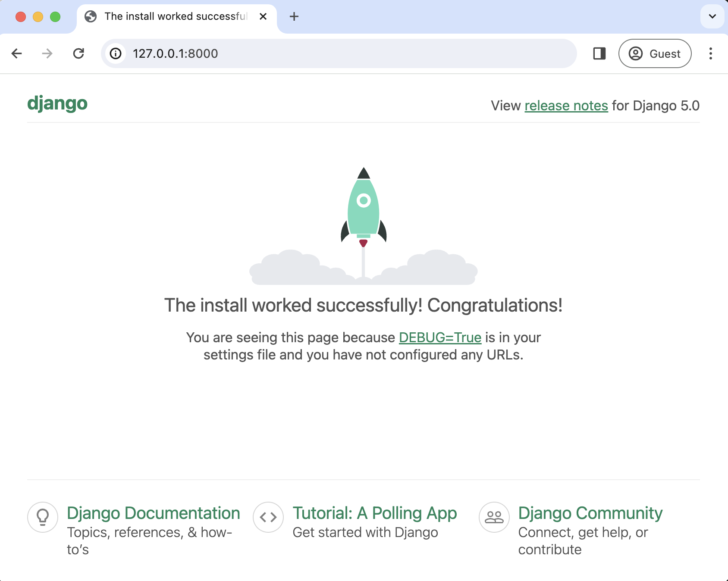Click the lightbulb icon beside Django Documentation
This screenshot has width=728, height=581.
[x=42, y=517]
